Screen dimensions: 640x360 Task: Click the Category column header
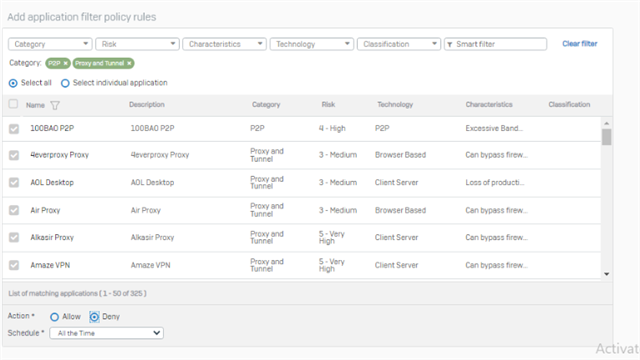(x=266, y=104)
